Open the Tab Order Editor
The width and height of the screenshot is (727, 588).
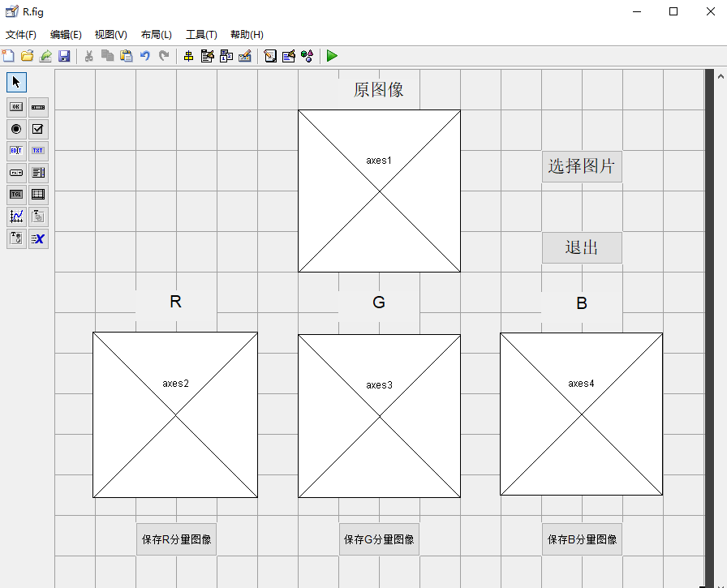tap(226, 56)
